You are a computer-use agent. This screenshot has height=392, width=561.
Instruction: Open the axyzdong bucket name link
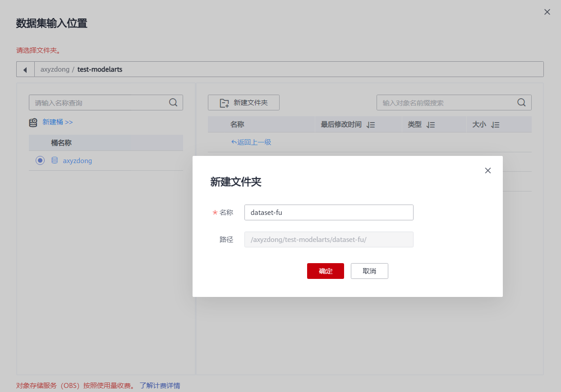pyautogui.click(x=78, y=160)
